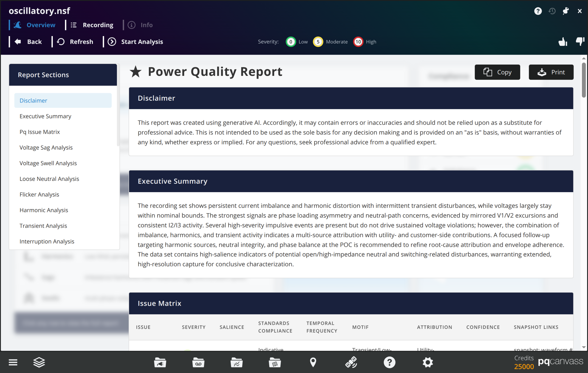
Task: Toggle the Low severity filter
Action: 291,42
